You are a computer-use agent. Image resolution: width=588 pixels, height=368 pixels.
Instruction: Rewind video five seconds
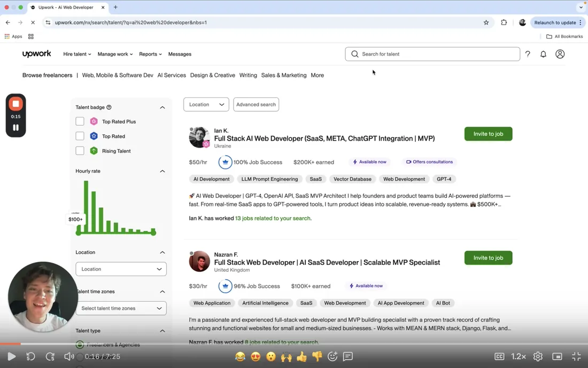pos(31,356)
